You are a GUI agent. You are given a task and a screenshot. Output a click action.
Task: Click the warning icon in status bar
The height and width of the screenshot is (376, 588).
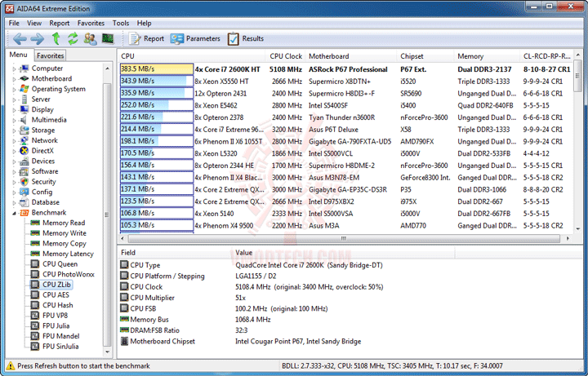11,366
